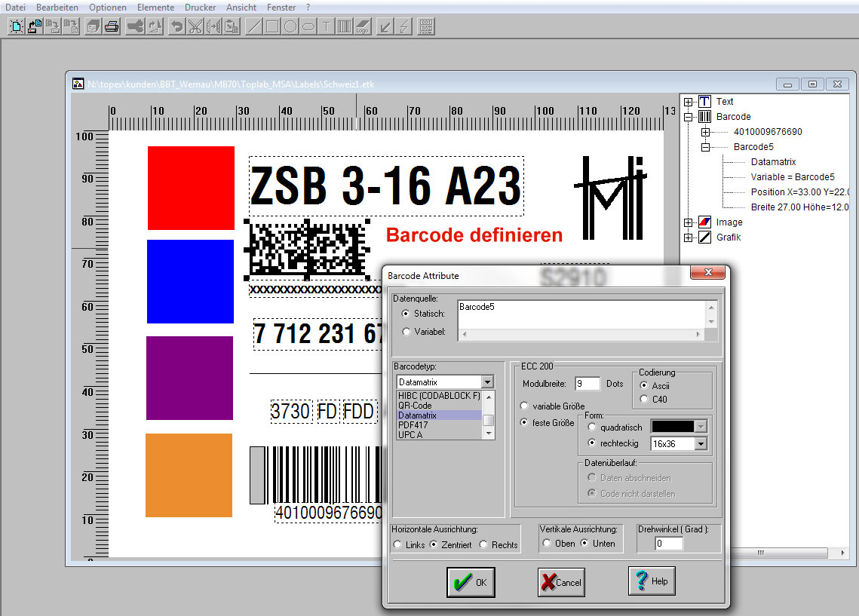The height and width of the screenshot is (616, 859).
Task: Create a new label with the toolbar icon
Action: 17,26
